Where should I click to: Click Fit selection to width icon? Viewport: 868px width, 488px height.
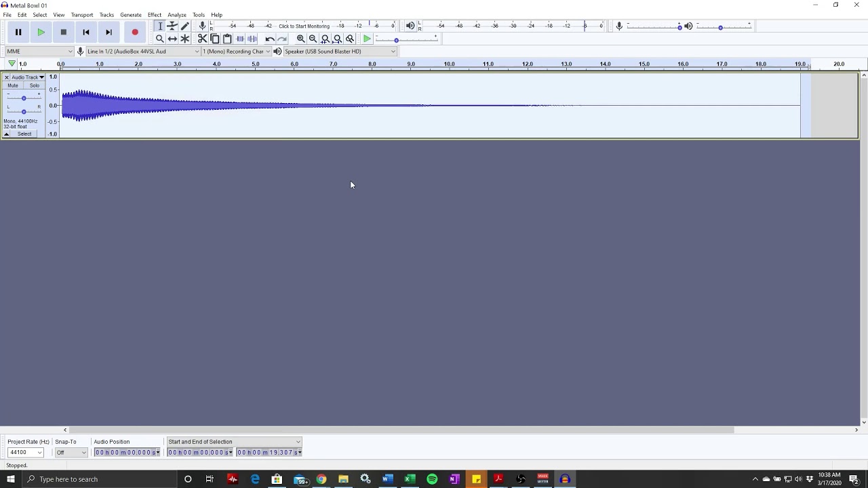click(325, 39)
